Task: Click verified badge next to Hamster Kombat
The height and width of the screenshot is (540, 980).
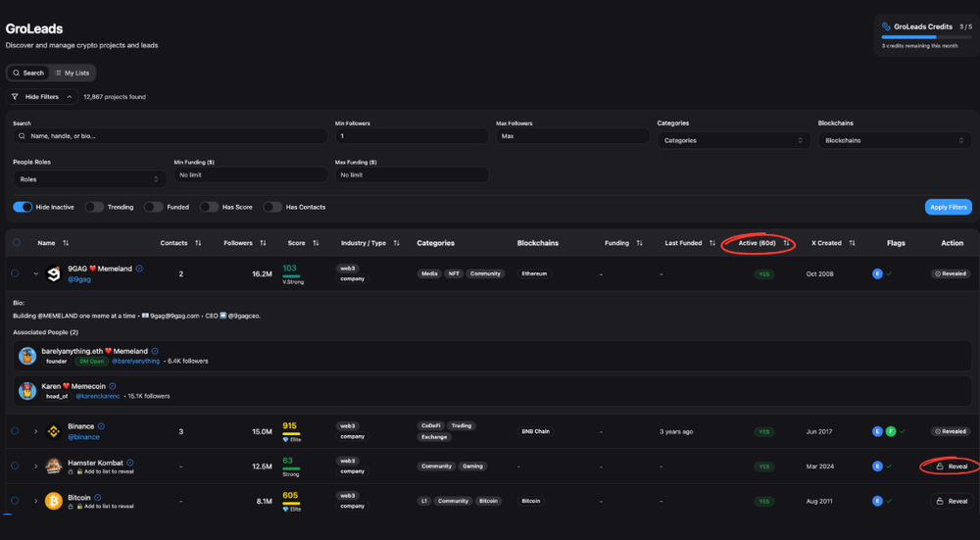Action: 130,464
